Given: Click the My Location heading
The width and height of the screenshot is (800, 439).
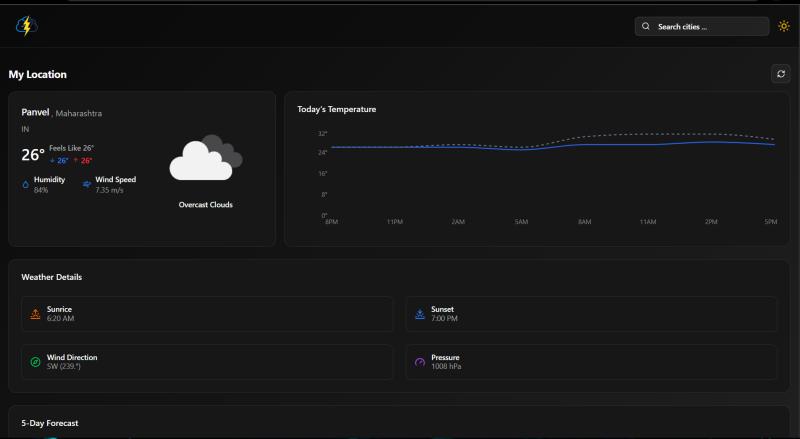Looking at the screenshot, I should pyautogui.click(x=38, y=75).
